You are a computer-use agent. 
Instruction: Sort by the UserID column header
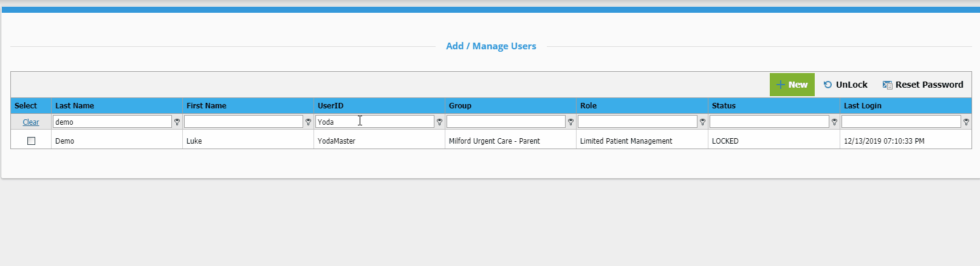point(331,105)
